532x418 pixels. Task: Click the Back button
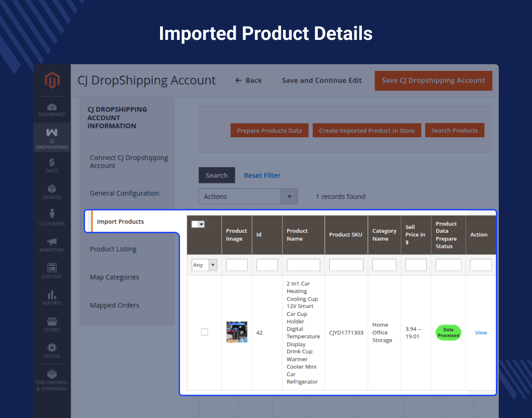pos(249,80)
